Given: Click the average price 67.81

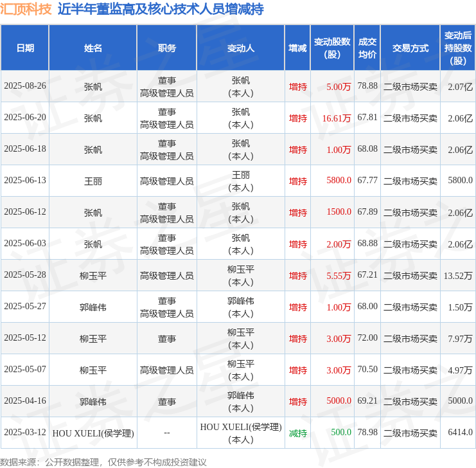Looking at the screenshot, I should tap(367, 118).
